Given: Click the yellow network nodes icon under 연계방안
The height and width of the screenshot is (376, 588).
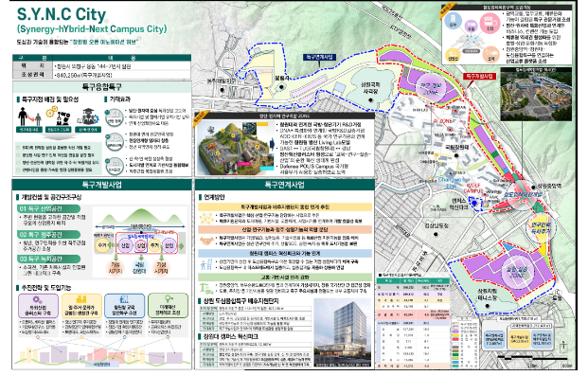Looking at the screenshot, I should pos(205,218).
